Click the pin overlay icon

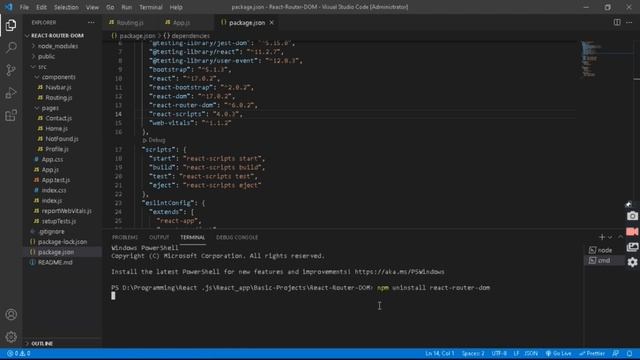(x=629, y=204)
